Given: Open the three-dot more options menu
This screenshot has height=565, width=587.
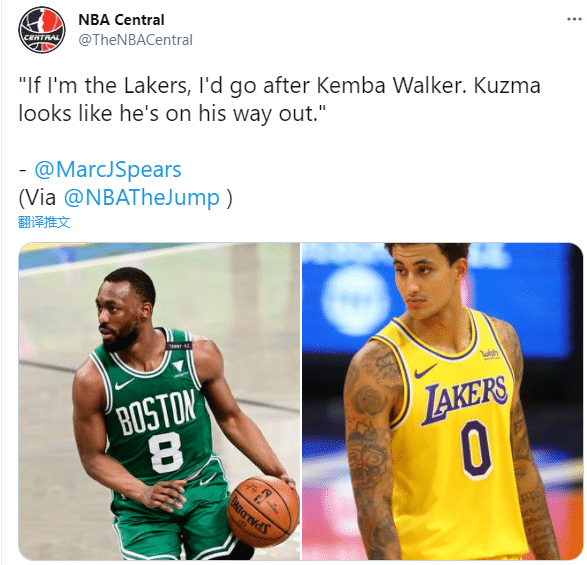Looking at the screenshot, I should [574, 19].
